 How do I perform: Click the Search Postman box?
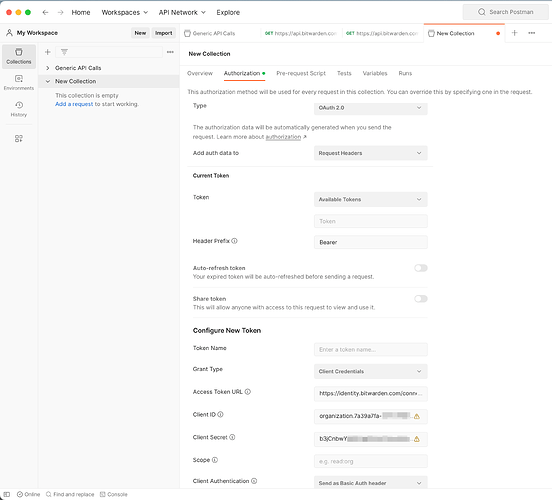506,12
